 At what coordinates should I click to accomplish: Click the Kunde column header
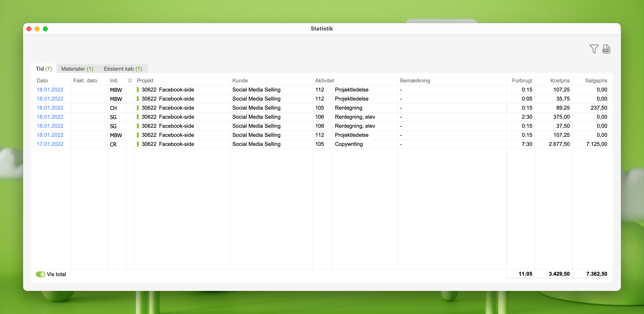click(x=240, y=81)
